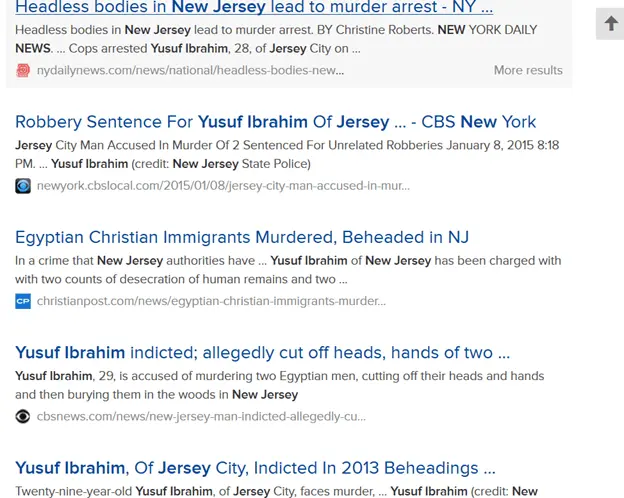Click the Christian Post CP favicon
This screenshot has height=498, width=624.
[x=23, y=301]
